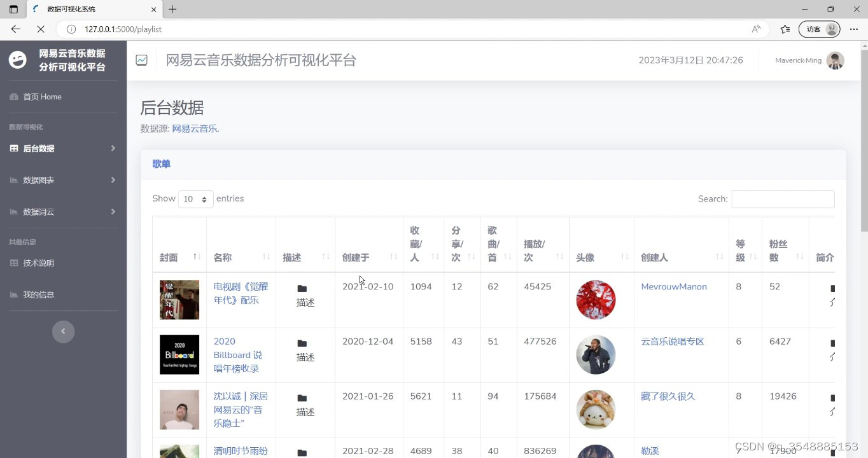The height and width of the screenshot is (458, 868).
Task: Sort table by 名称 column
Action: click(x=241, y=245)
